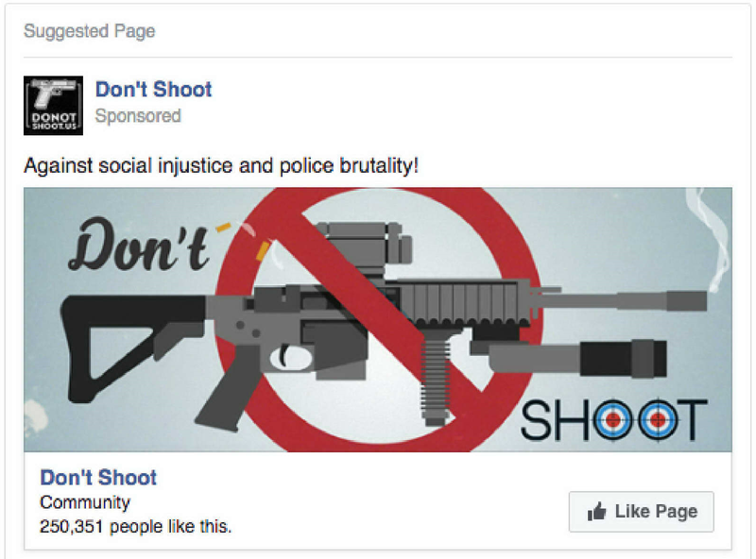Click the Suggested Page header text
Image resolution: width=756 pixels, height=559 pixels.
90,31
